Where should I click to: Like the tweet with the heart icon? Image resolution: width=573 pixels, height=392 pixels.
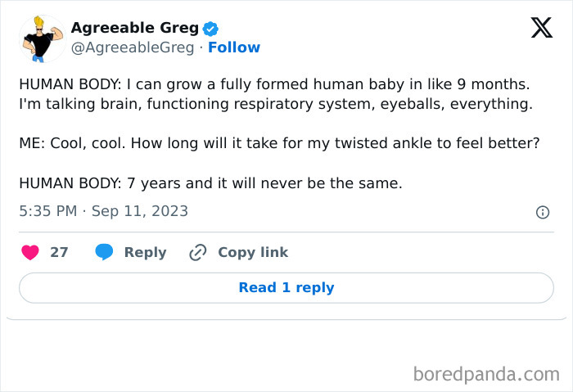click(30, 252)
